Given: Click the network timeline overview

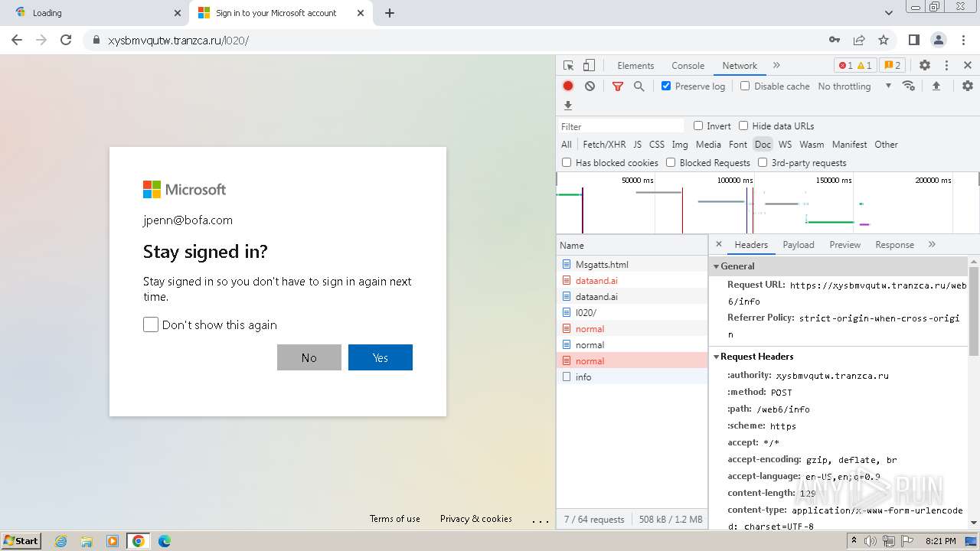Looking at the screenshot, I should (x=767, y=203).
